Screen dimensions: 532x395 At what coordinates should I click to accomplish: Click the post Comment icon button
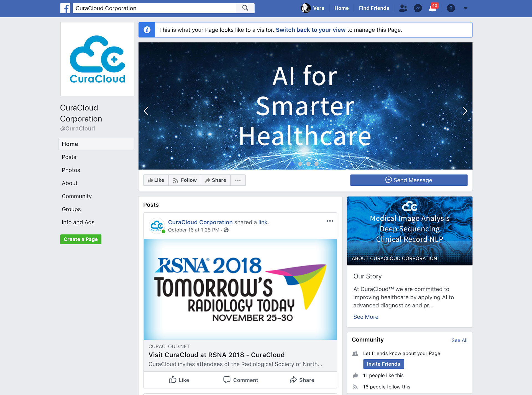(x=241, y=380)
